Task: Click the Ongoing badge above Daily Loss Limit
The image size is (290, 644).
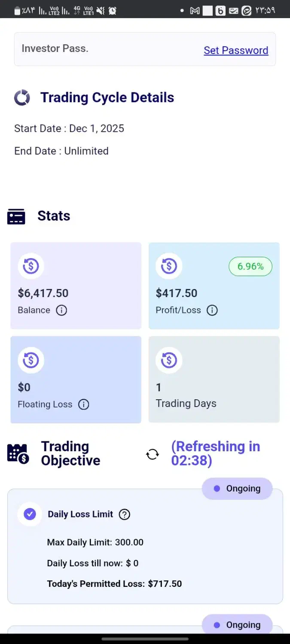Action: (x=237, y=489)
